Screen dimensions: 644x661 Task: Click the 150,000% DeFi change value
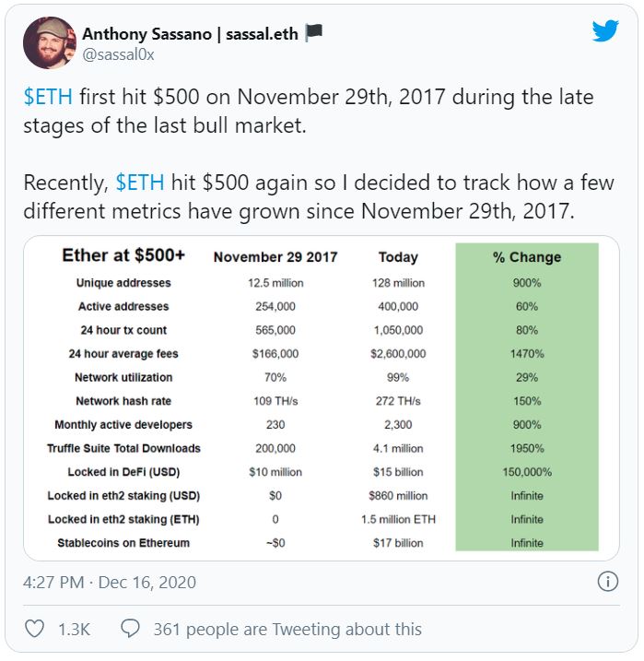(x=527, y=472)
